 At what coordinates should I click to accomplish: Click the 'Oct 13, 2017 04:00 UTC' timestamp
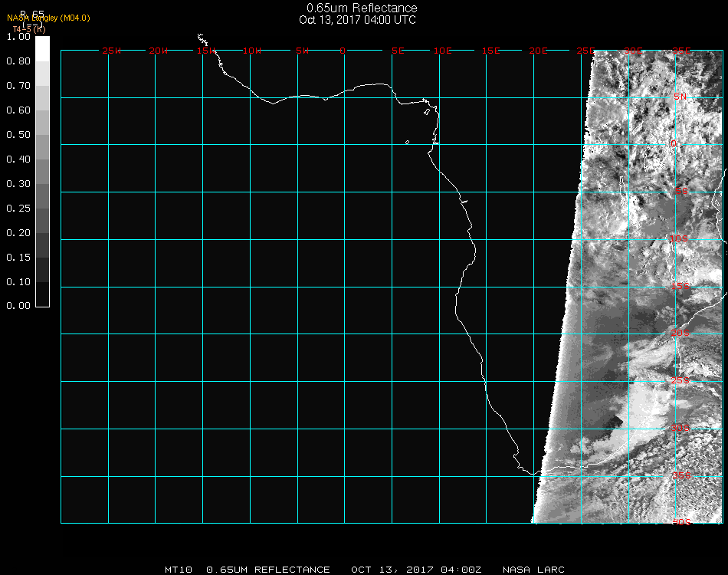(x=357, y=20)
